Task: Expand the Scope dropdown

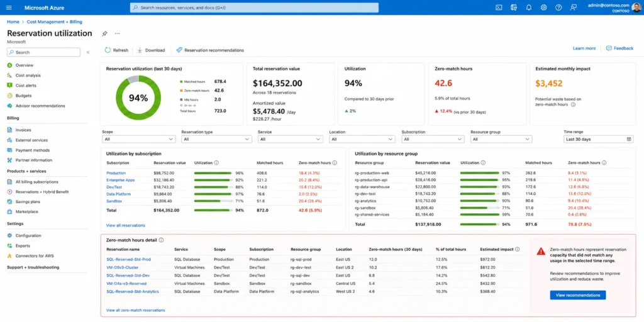Action: [x=138, y=139]
